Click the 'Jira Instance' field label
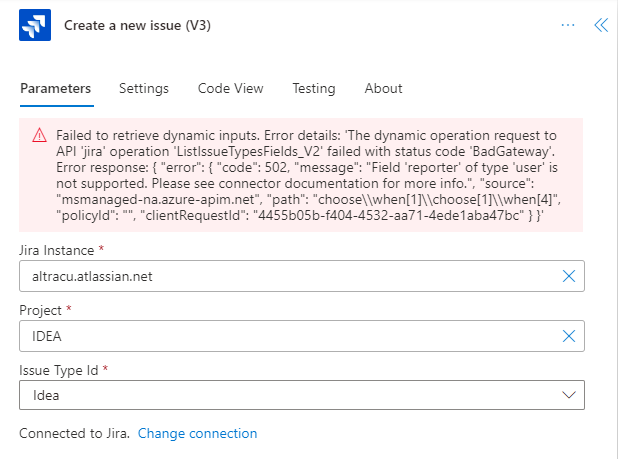The width and height of the screenshot is (618, 459). point(57,251)
